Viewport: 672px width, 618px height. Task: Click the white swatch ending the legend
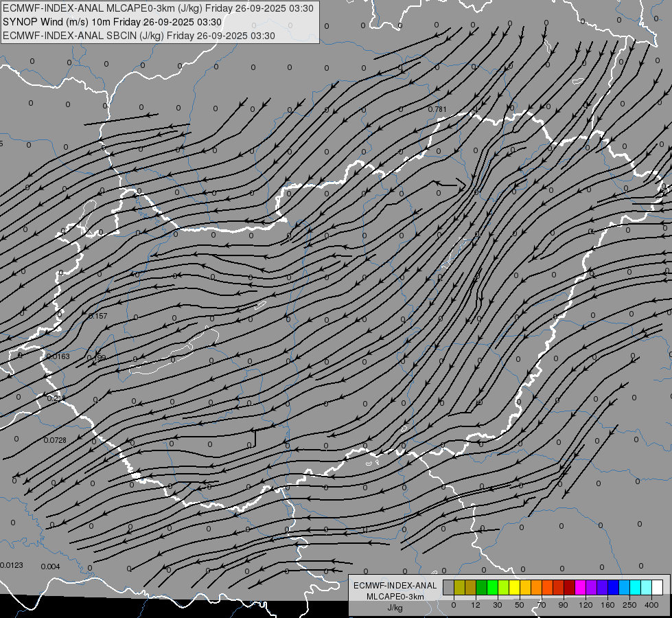tap(658, 588)
